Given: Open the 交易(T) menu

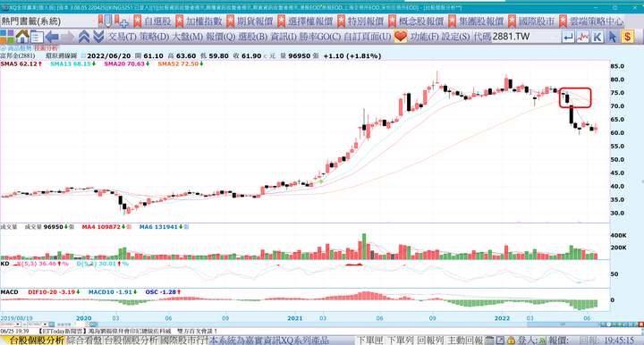Looking at the screenshot, I should [x=122, y=37].
